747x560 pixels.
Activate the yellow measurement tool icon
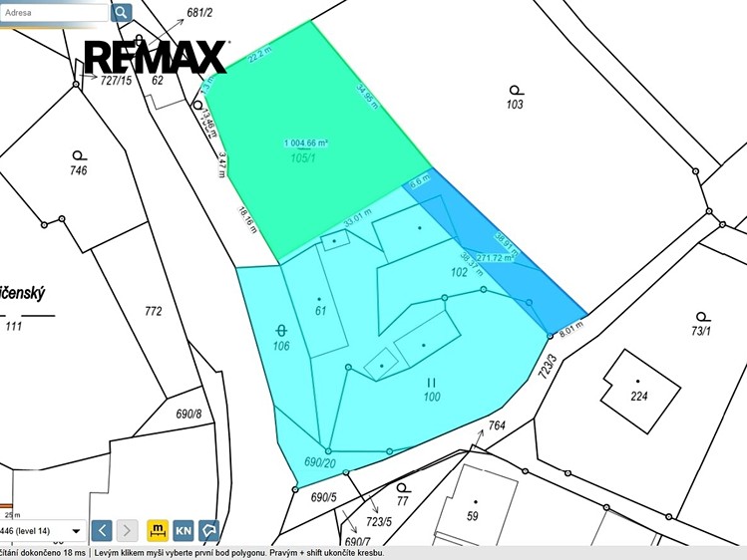pos(158,530)
